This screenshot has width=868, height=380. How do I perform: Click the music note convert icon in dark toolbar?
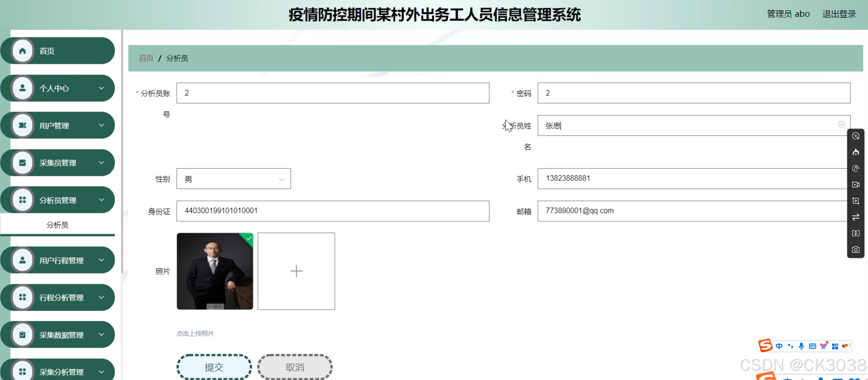pos(855,169)
